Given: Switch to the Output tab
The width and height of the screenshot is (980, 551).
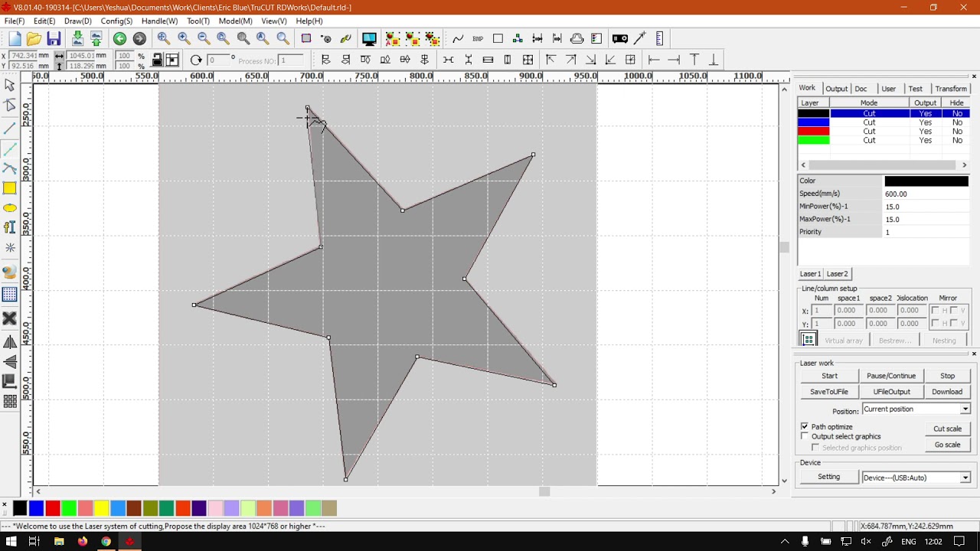Looking at the screenshot, I should 836,89.
